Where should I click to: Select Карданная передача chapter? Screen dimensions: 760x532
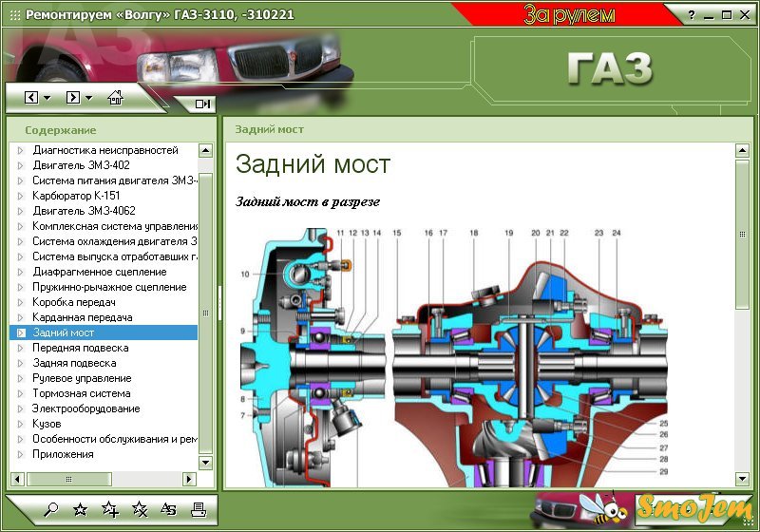tap(83, 317)
